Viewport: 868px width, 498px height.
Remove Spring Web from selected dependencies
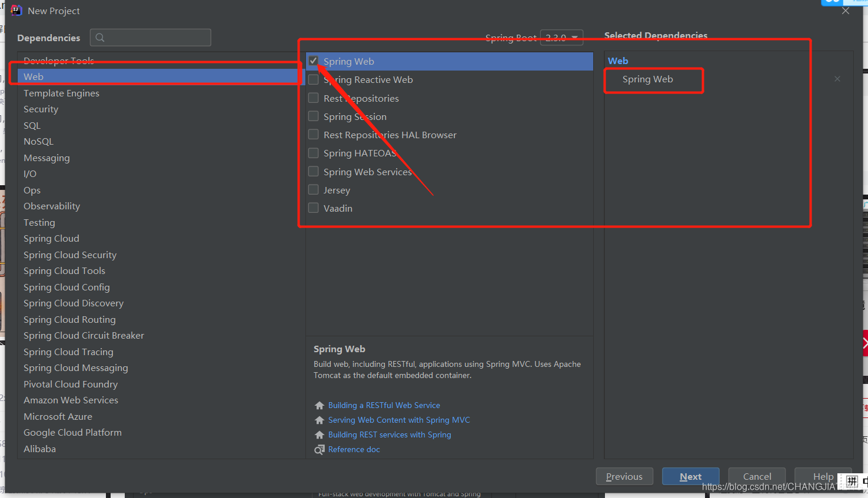point(837,79)
